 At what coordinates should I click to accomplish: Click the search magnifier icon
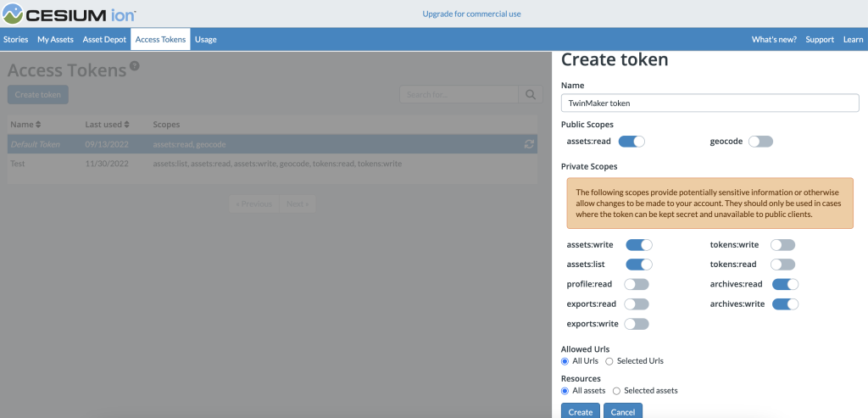(531, 95)
